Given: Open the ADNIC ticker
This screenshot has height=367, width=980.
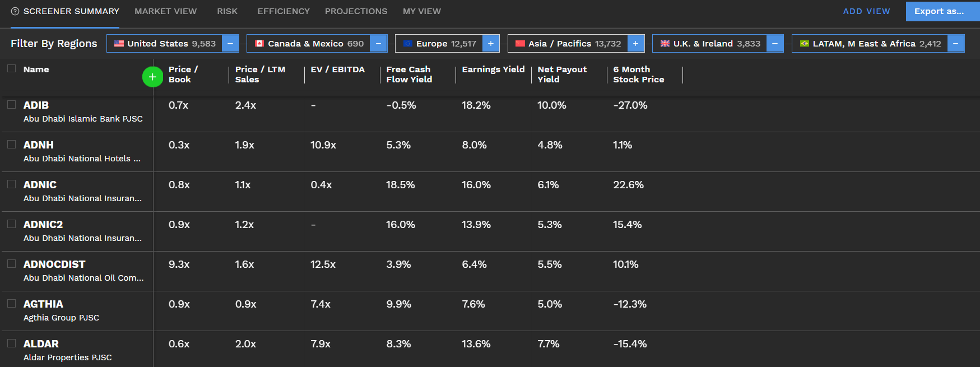Looking at the screenshot, I should click(40, 185).
